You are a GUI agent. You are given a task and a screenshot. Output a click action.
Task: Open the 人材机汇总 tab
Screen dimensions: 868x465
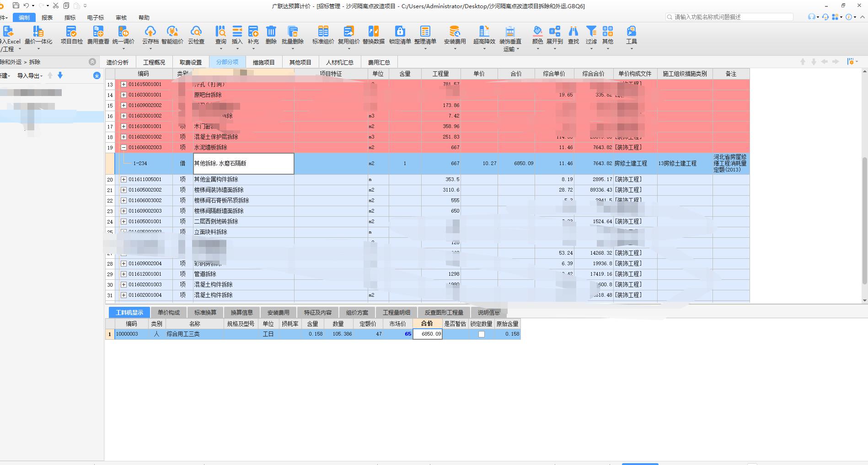click(339, 62)
